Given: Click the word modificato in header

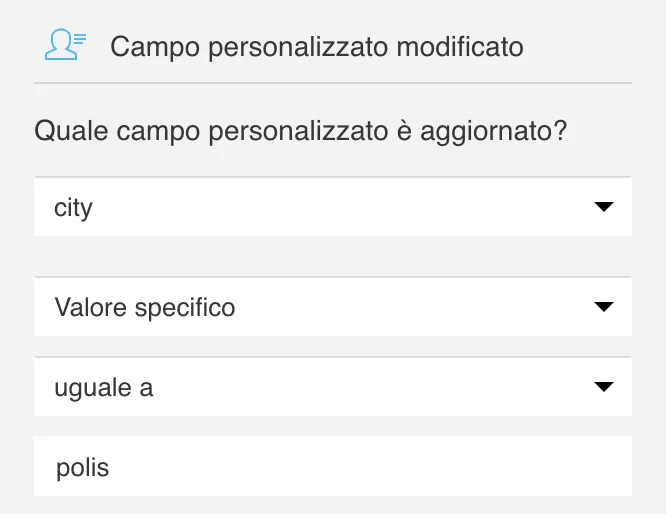Looking at the screenshot, I should (x=460, y=47).
